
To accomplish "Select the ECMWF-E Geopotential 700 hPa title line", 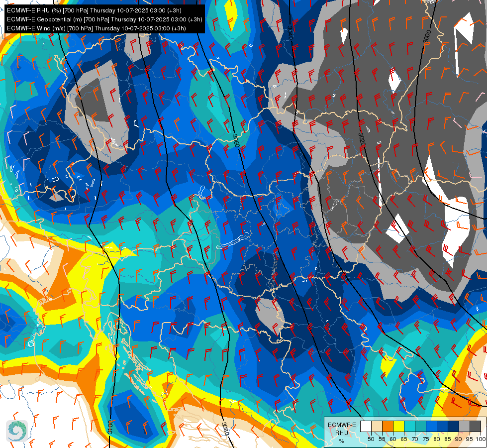I will click(104, 19).
